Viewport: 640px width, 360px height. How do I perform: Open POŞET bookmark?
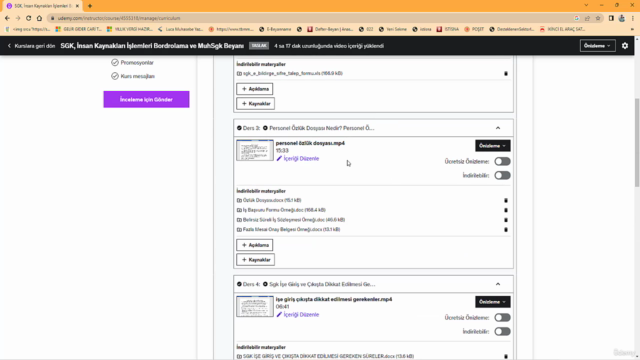[x=474, y=29]
